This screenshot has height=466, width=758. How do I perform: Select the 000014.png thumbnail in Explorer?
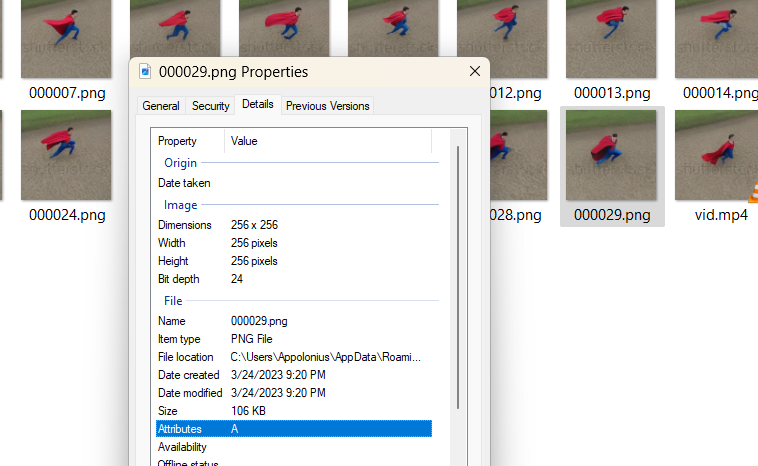[x=716, y=39]
